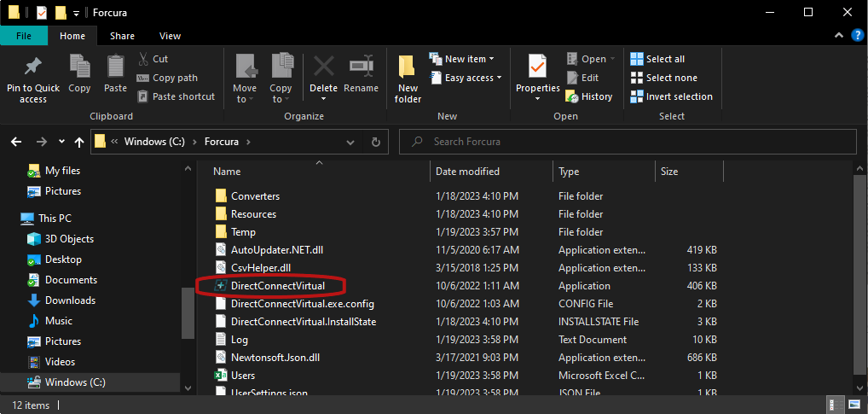Click the Help question mark icon
The height and width of the screenshot is (414, 868).
click(x=856, y=36)
